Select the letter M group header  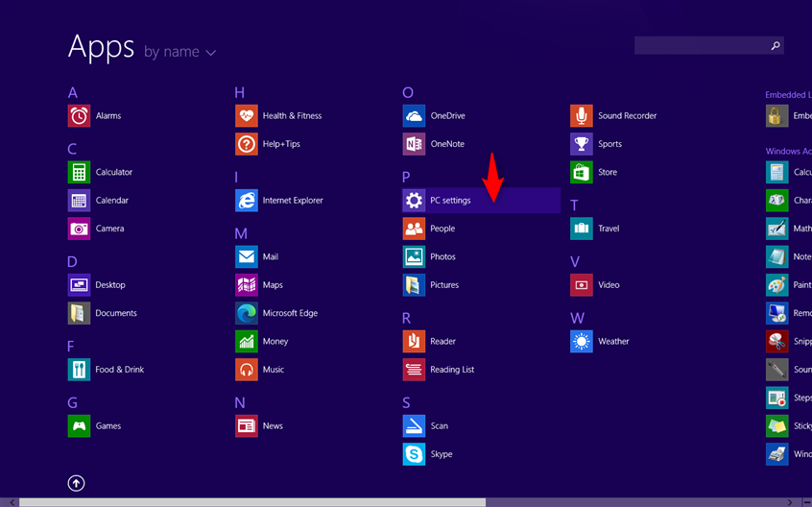pyautogui.click(x=241, y=233)
